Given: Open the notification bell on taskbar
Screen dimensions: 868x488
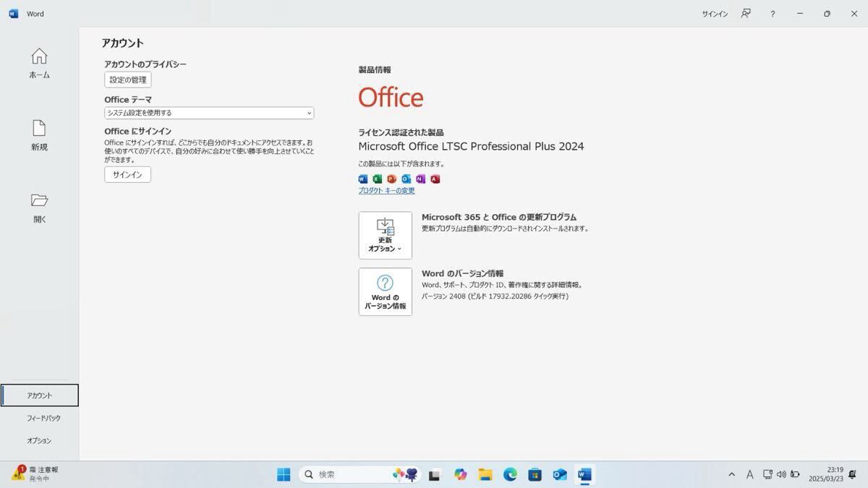Looking at the screenshot, I should coord(853,474).
